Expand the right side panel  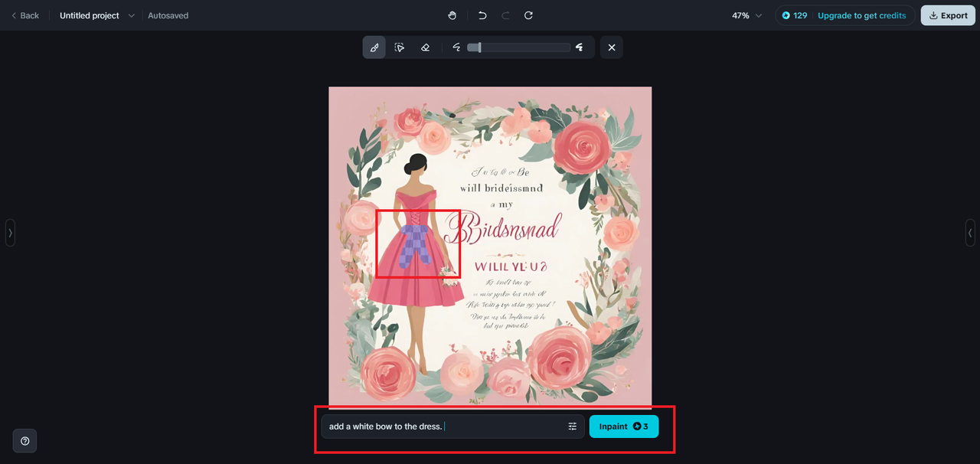[x=970, y=232]
